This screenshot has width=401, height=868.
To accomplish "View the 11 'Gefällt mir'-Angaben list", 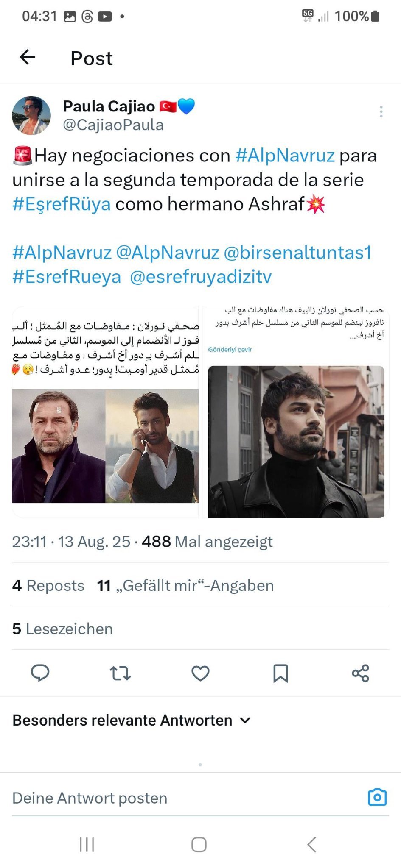I will pyautogui.click(x=185, y=585).
